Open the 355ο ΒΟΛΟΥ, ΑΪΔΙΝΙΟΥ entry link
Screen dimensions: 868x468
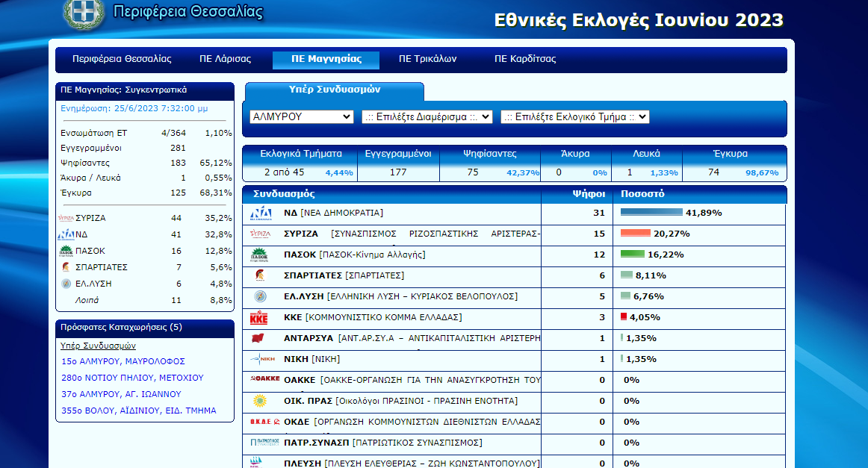tap(139, 411)
